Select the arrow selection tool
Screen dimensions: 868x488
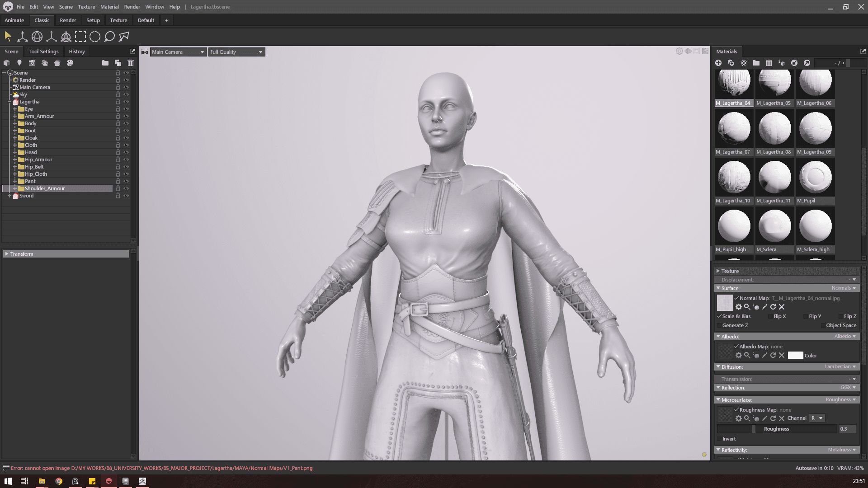pos(8,37)
